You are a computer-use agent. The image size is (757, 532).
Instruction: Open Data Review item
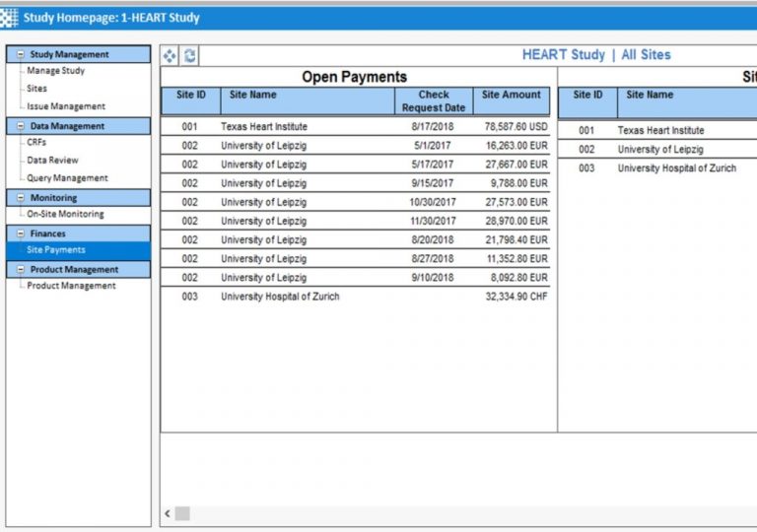coord(52,161)
